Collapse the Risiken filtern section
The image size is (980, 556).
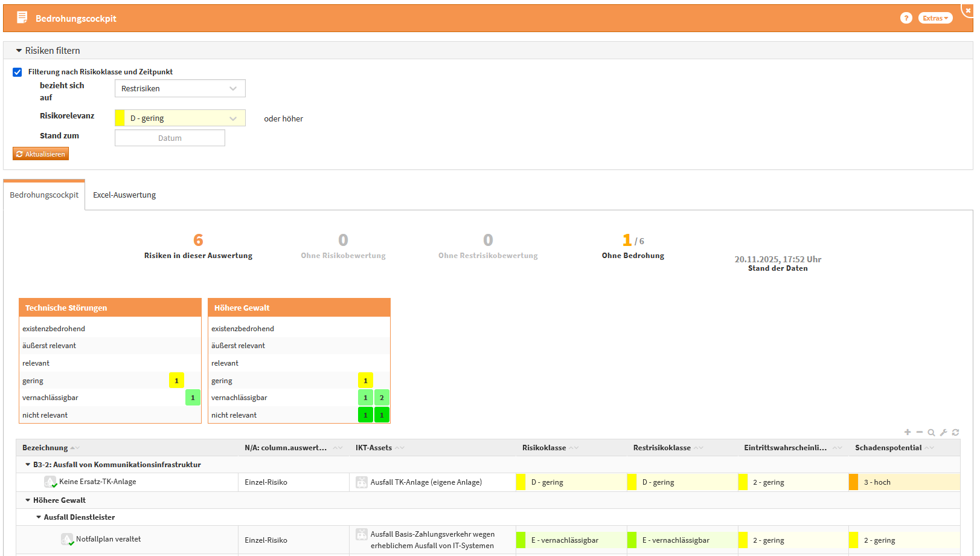click(x=19, y=51)
